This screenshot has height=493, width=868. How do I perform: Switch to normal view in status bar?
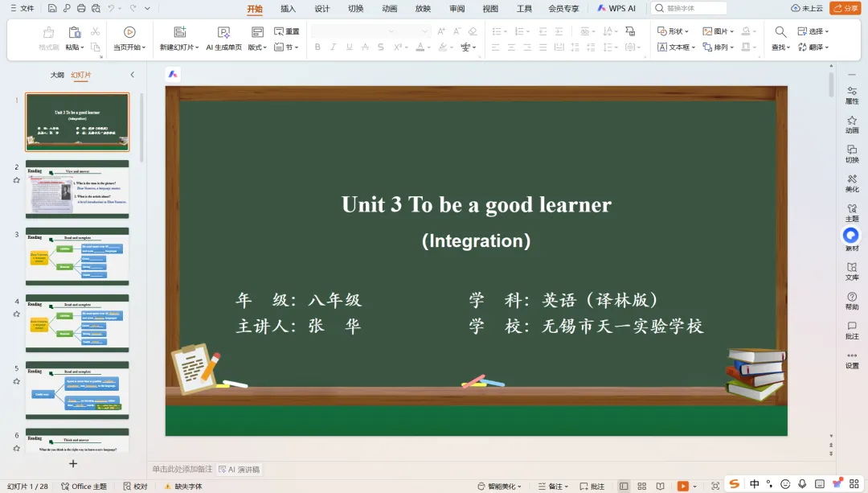(624, 486)
